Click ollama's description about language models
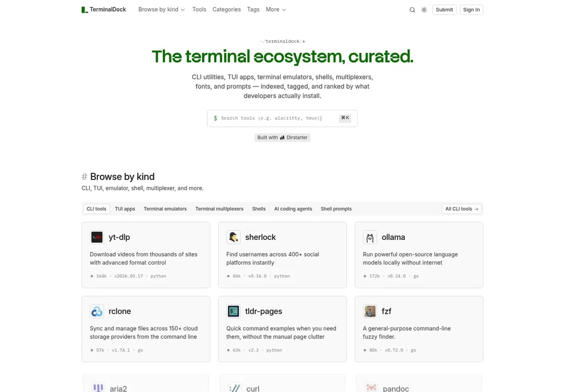Screen dimensions: 565x392 (x=410, y=259)
